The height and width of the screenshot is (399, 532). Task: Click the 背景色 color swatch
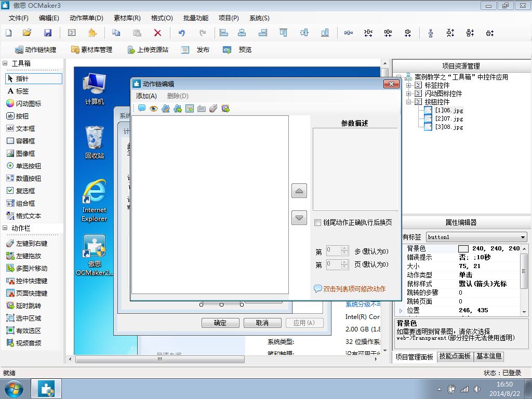point(463,249)
